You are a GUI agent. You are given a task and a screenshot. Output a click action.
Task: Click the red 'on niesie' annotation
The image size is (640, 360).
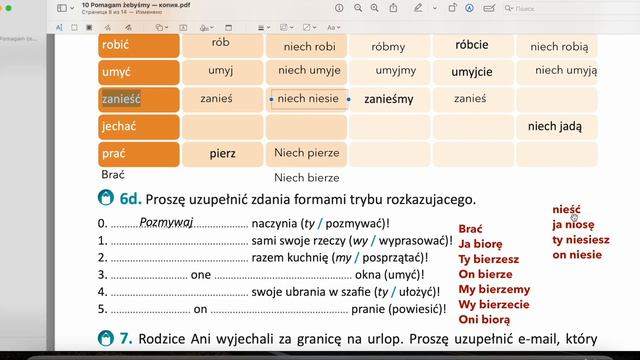coord(577,255)
